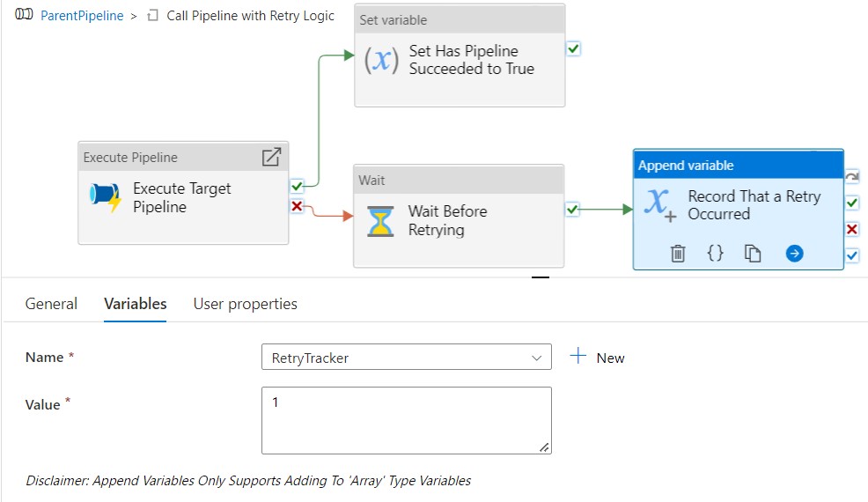Click success connector on Wait Before Retrying
This screenshot has width=868, height=502.
(572, 209)
